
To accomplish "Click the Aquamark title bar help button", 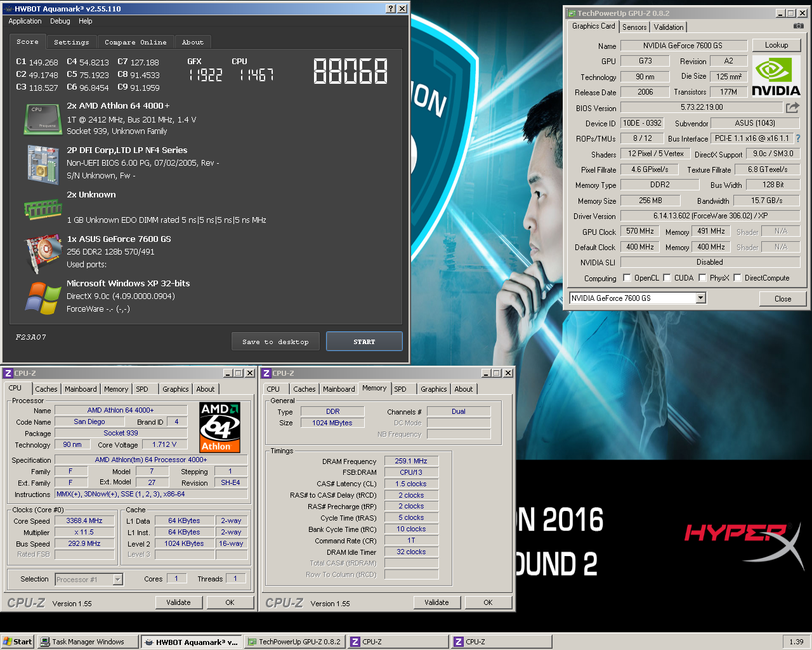I will tap(391, 8).
